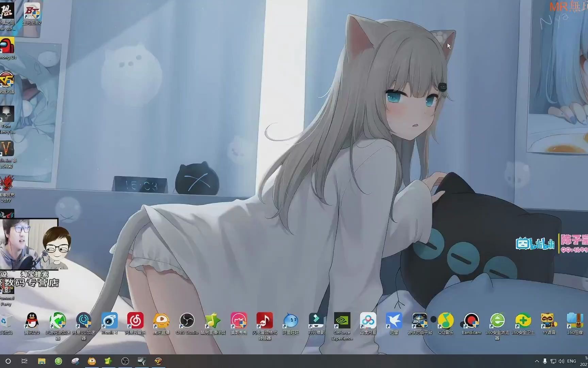Open Task View from the taskbar
The width and height of the screenshot is (588, 368).
tap(24, 361)
